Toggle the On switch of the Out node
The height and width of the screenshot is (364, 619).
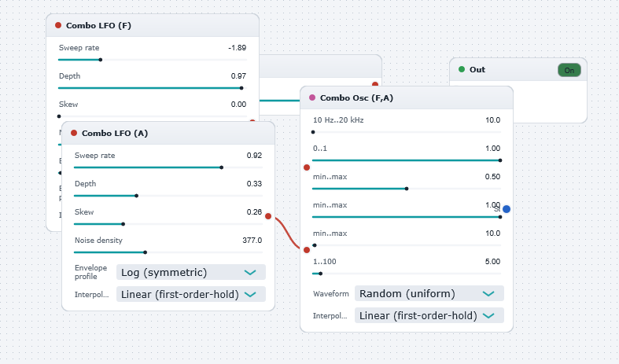point(569,70)
